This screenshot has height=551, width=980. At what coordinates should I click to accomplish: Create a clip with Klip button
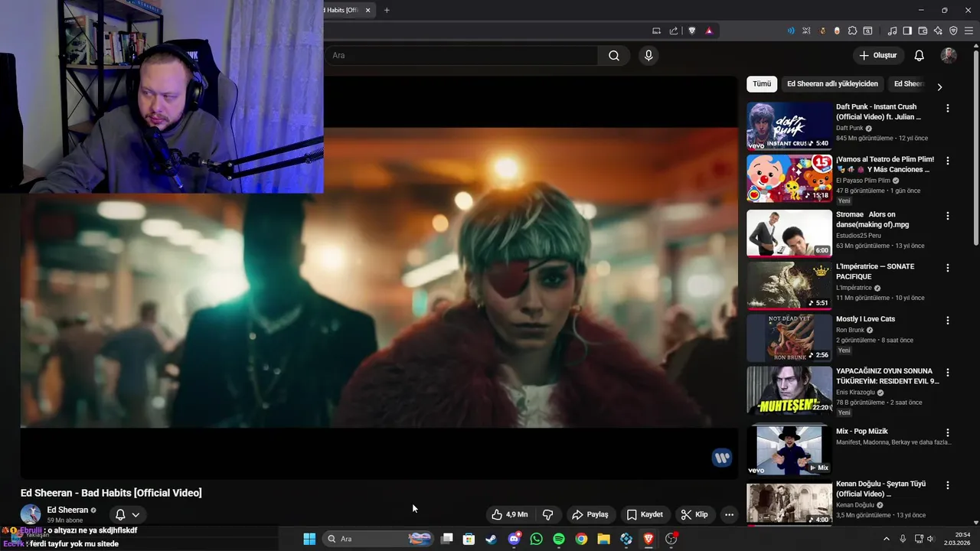[694, 514]
